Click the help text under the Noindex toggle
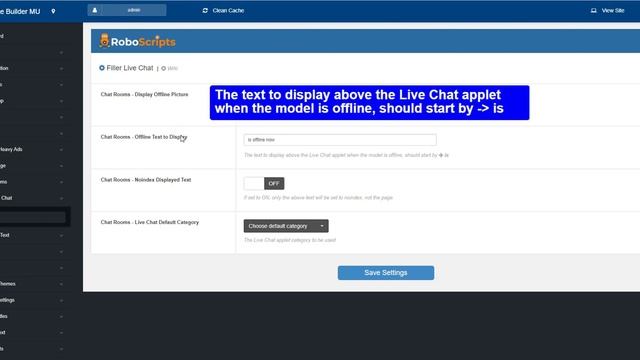Screen dimensions: 640x360 pyautogui.click(x=318, y=198)
